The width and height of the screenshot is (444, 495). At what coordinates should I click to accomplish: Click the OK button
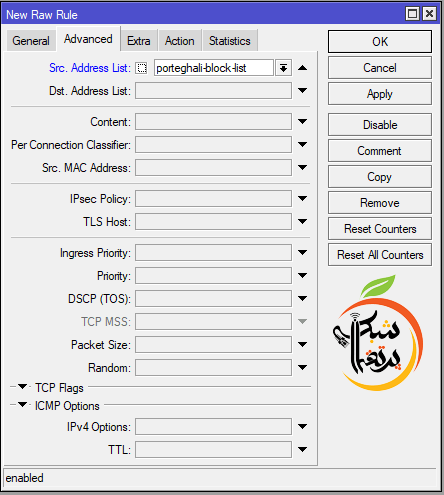click(380, 42)
